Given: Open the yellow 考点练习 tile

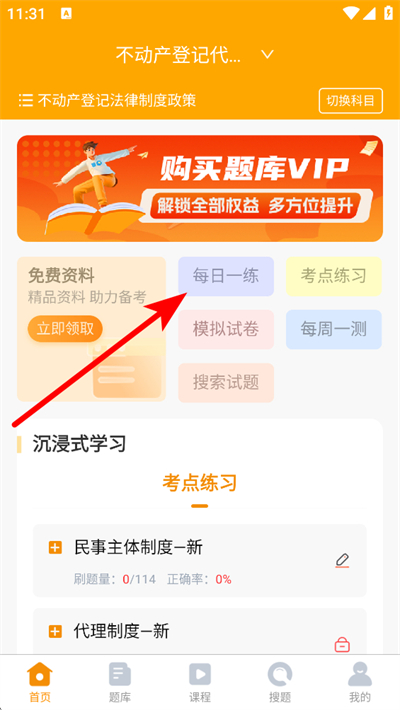Looking at the screenshot, I should 333,276.
